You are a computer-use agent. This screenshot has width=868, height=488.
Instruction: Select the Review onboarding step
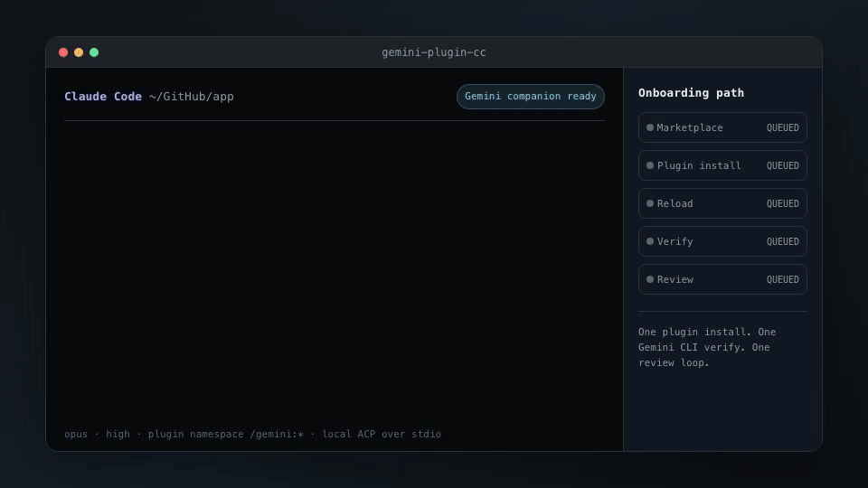(x=722, y=279)
